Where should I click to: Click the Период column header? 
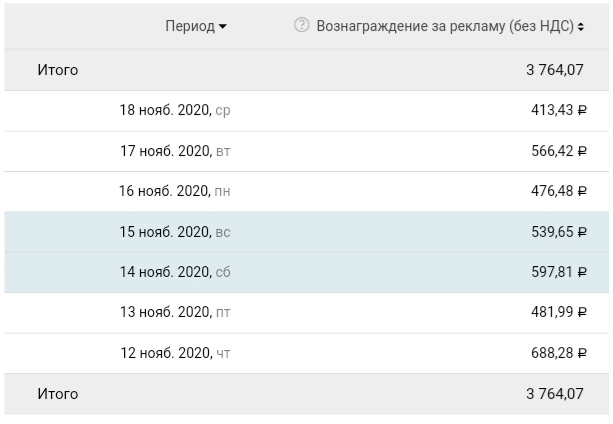tap(190, 27)
